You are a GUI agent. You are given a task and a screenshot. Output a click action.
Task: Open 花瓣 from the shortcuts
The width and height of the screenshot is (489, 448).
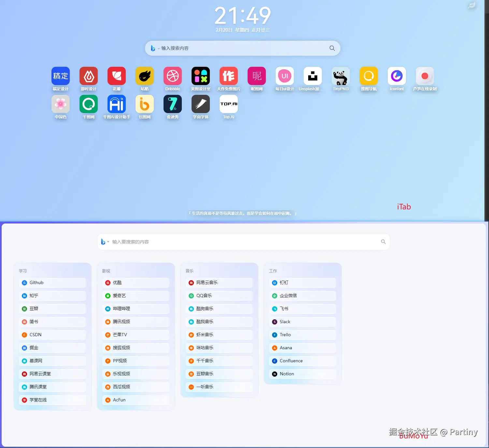point(116,76)
